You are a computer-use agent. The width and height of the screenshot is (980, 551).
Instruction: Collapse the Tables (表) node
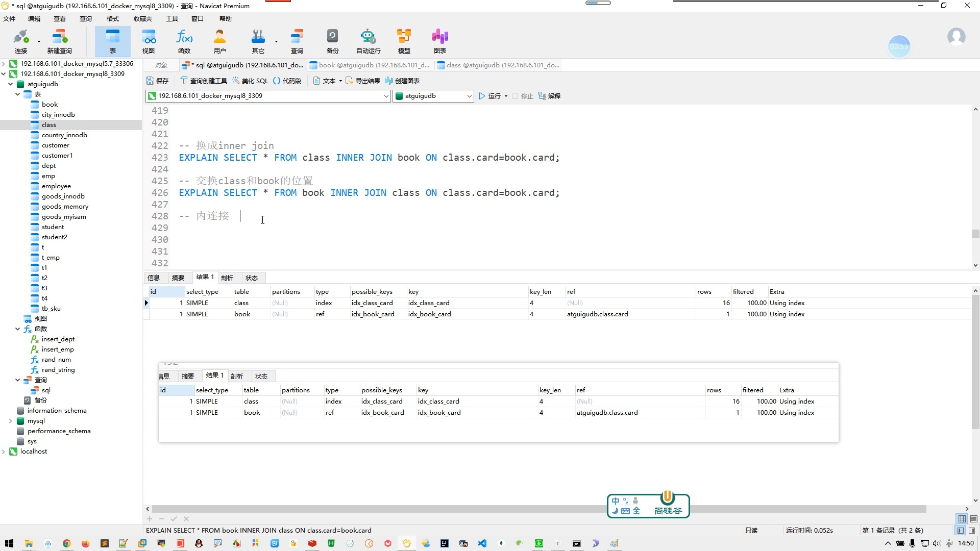(18, 94)
